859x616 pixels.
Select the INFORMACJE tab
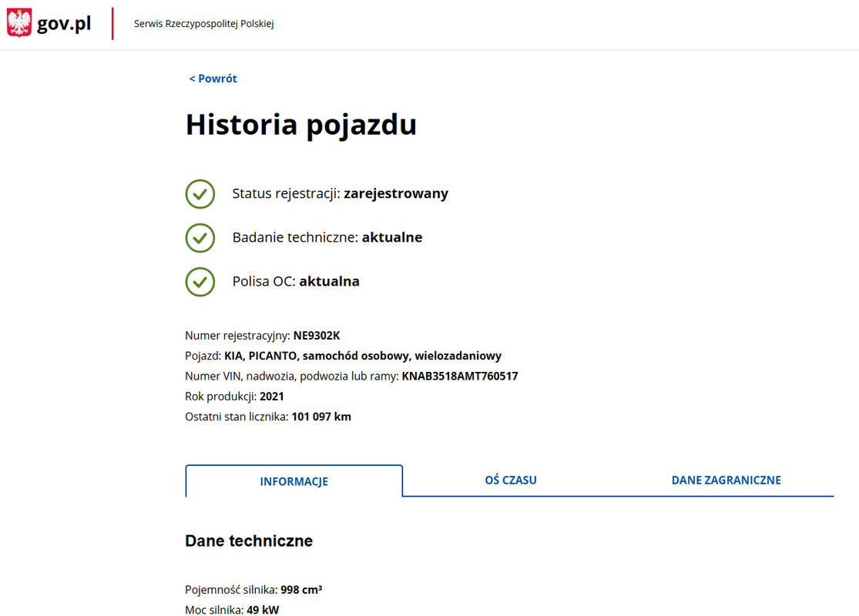[294, 481]
